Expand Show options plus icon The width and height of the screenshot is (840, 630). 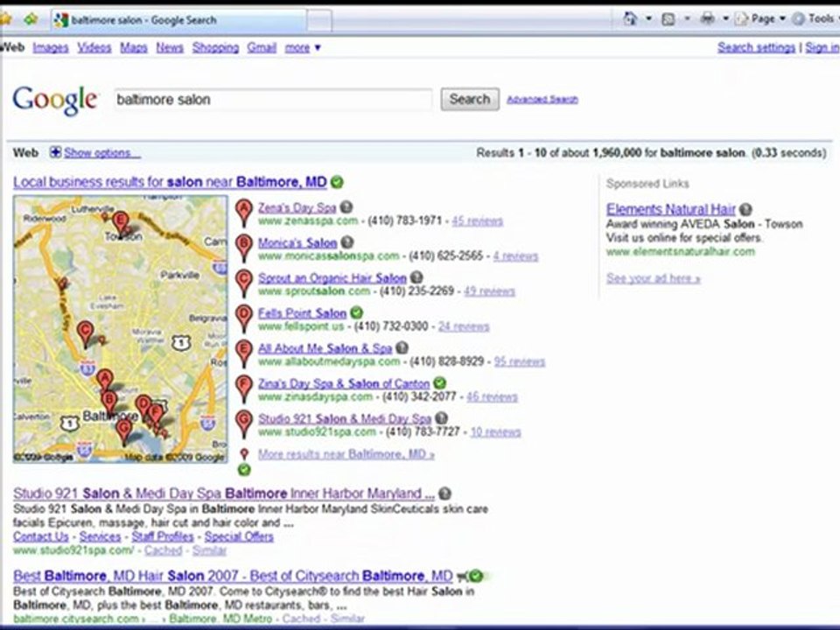point(55,152)
